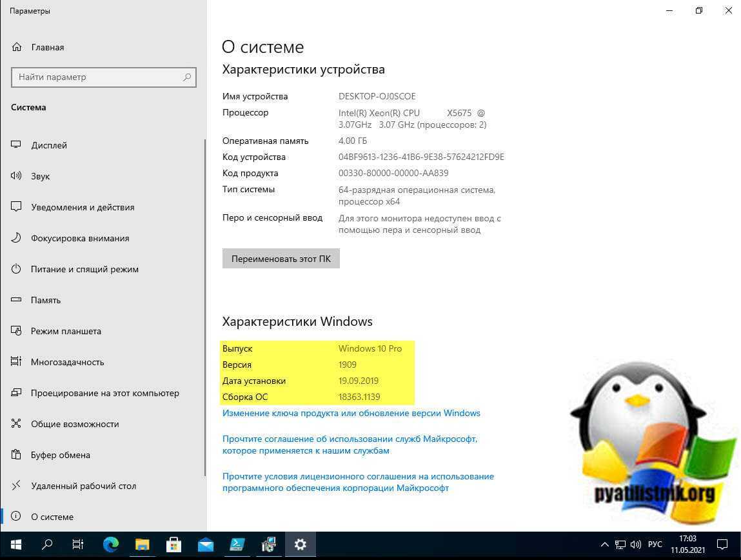
Task: Click the Найти параметр search field
Action: (x=97, y=77)
